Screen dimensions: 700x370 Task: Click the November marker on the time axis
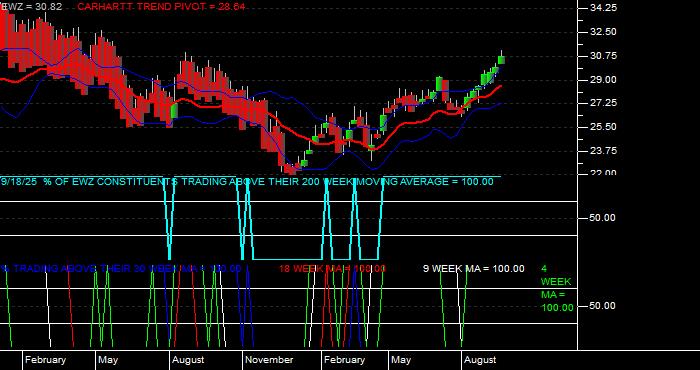tap(269, 360)
